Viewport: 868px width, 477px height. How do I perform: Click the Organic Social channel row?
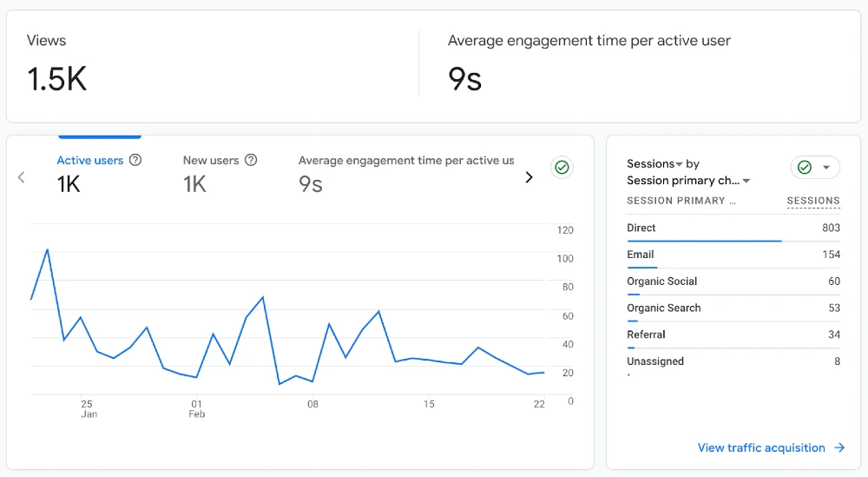coord(733,282)
